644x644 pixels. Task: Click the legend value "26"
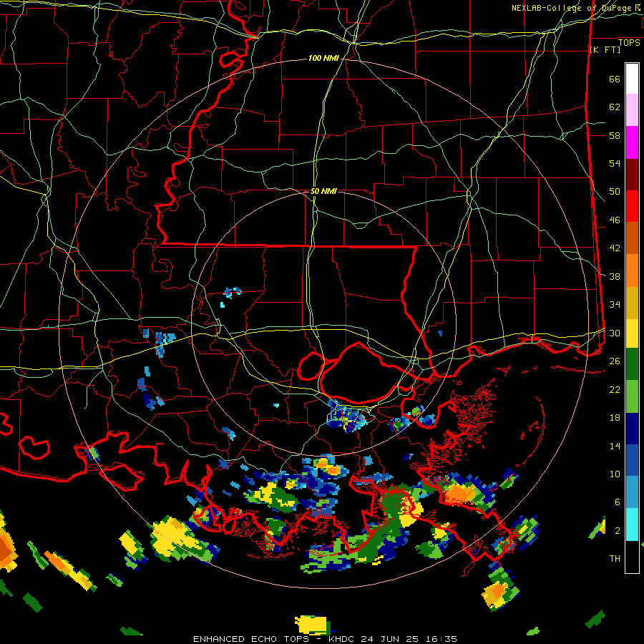coord(615,361)
